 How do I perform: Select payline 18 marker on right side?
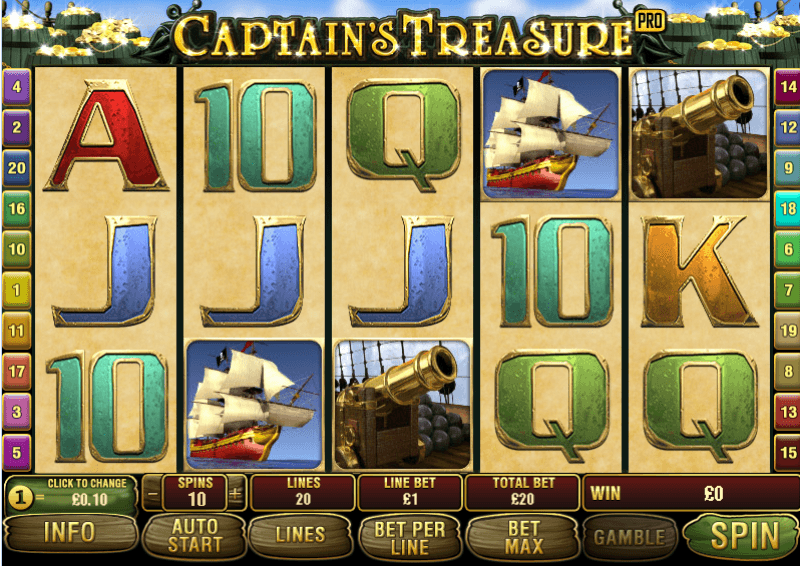tap(787, 209)
